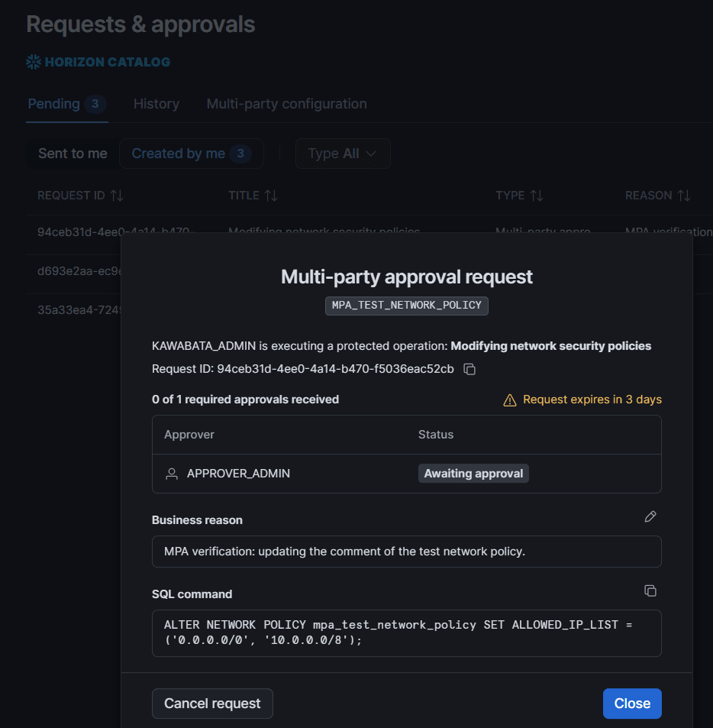Click the APPROVER_ADMIN user icon
713x728 pixels.
point(172,474)
